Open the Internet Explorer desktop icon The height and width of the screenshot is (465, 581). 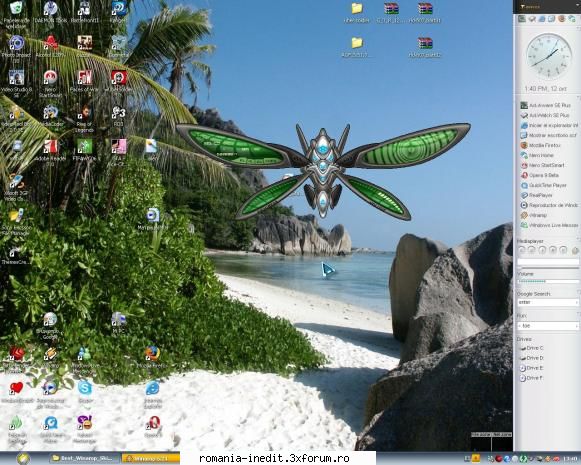[x=153, y=388]
